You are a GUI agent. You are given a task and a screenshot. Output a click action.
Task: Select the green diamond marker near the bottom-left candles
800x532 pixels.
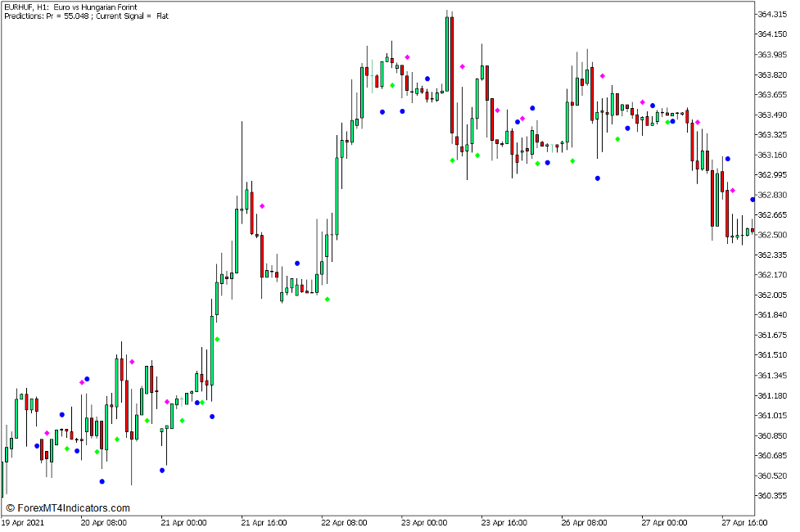66,449
